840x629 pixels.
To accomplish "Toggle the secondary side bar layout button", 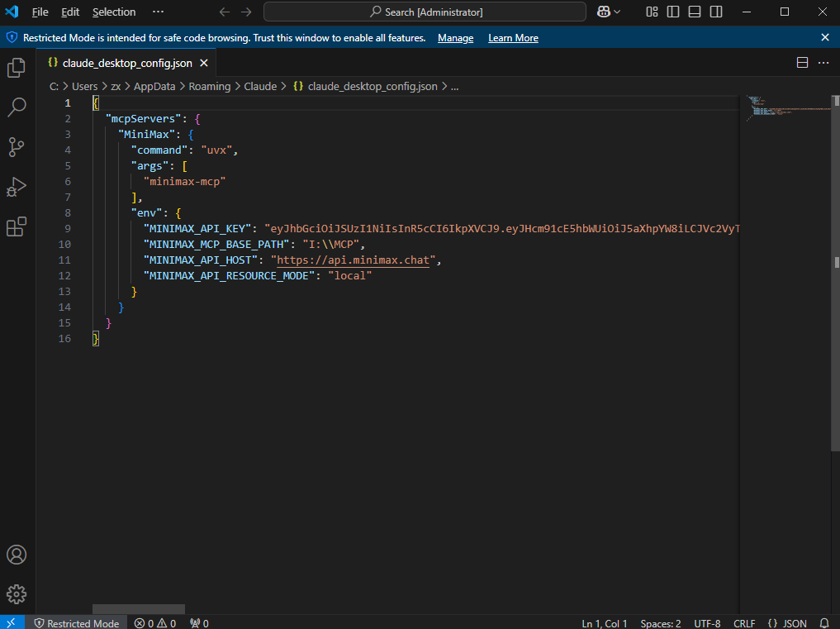I will click(716, 12).
